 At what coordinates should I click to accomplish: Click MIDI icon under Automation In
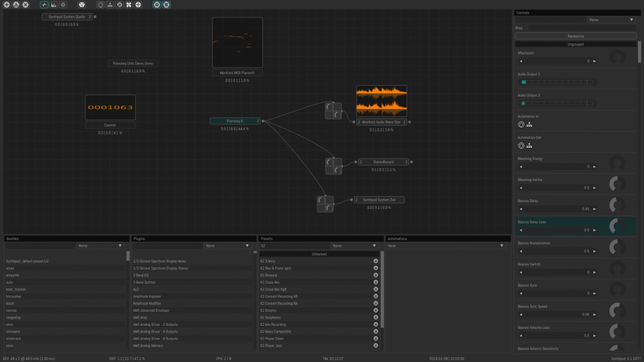[521, 124]
